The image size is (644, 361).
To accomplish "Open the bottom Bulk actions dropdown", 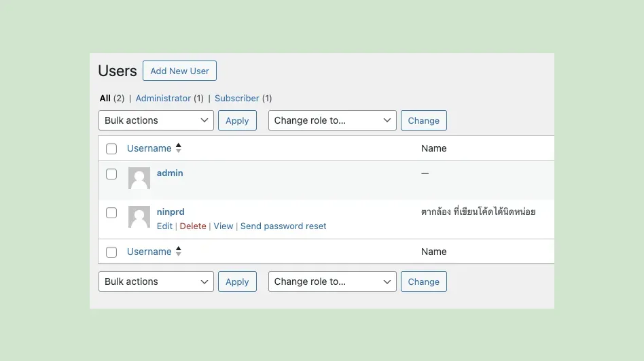I will pos(156,281).
